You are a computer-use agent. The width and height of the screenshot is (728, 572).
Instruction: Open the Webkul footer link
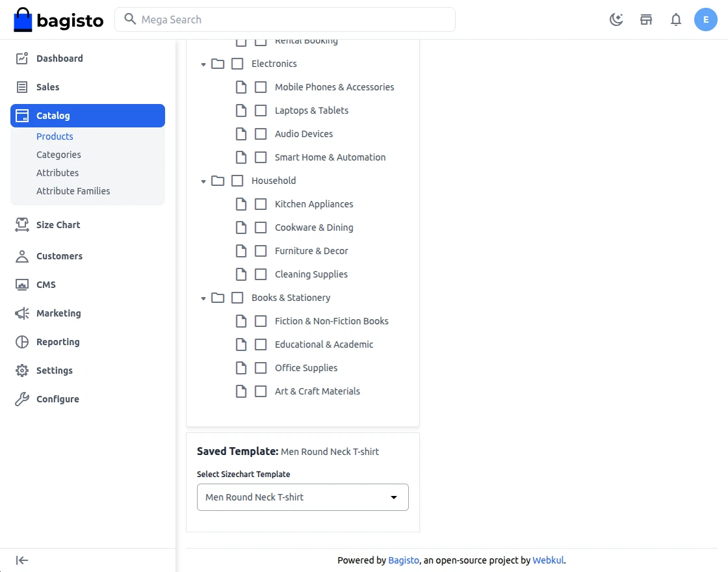coord(548,560)
